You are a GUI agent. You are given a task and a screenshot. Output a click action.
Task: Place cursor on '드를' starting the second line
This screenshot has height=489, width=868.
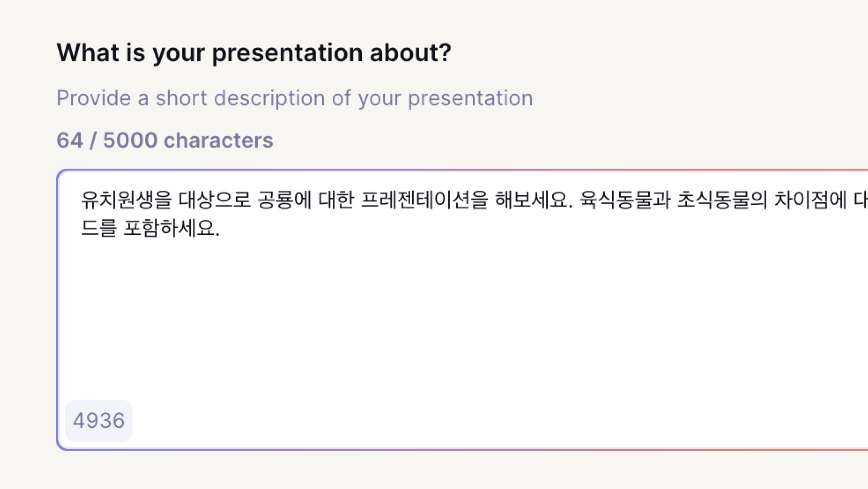click(x=99, y=228)
